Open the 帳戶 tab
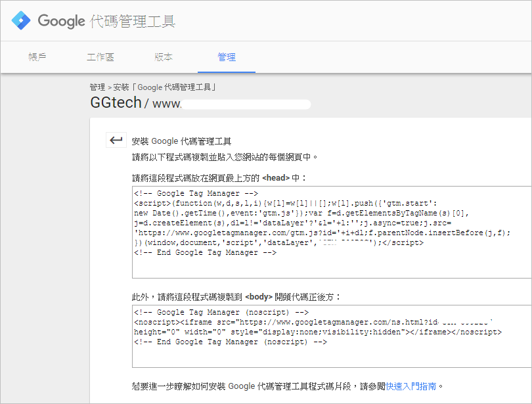Screen dimensions: 532x404 click(x=37, y=57)
